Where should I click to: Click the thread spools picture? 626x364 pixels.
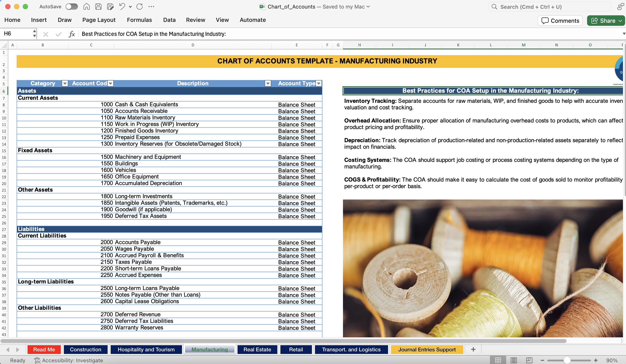483,268
